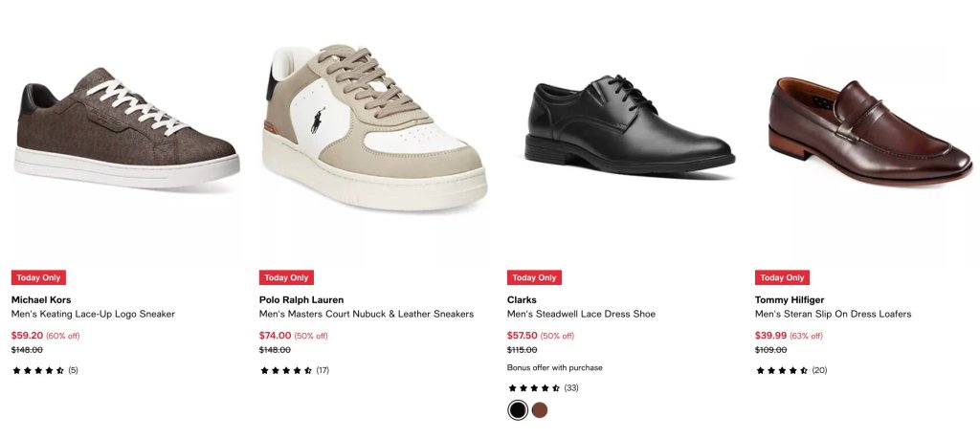Click the Tommy Hilfiger brand name
This screenshot has height=439, width=980.
[x=790, y=299]
